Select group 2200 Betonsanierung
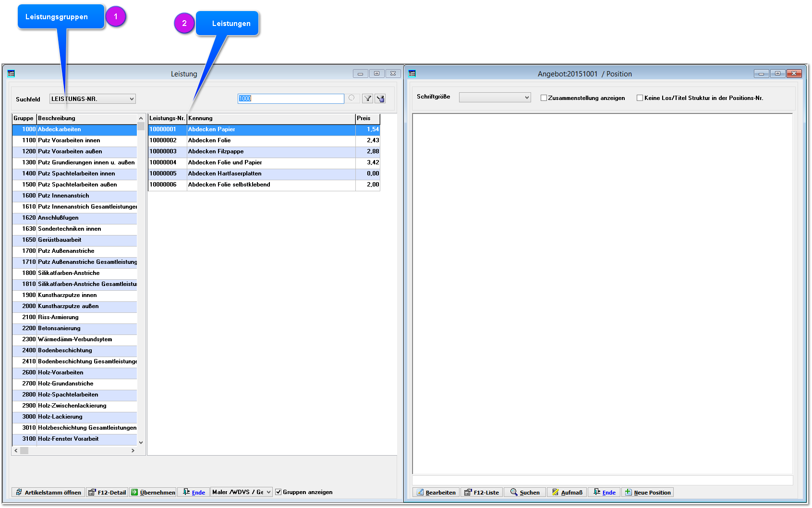The image size is (812, 508). click(74, 328)
